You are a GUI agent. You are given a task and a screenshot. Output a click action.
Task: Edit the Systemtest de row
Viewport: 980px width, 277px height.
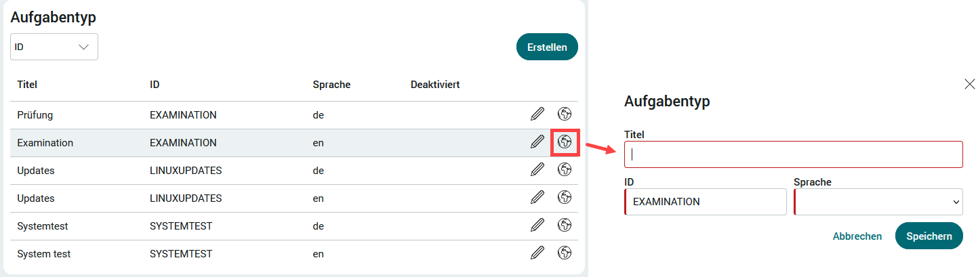coord(537,226)
